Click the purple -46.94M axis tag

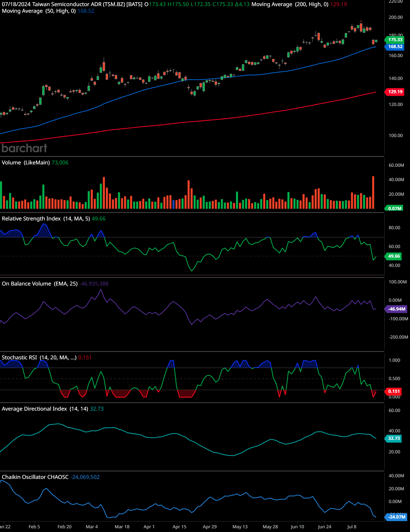tap(396, 309)
